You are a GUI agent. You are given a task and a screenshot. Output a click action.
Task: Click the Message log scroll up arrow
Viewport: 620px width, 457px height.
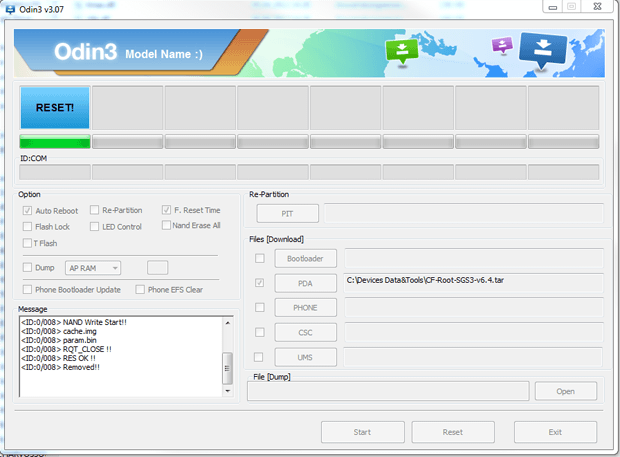coord(228,323)
